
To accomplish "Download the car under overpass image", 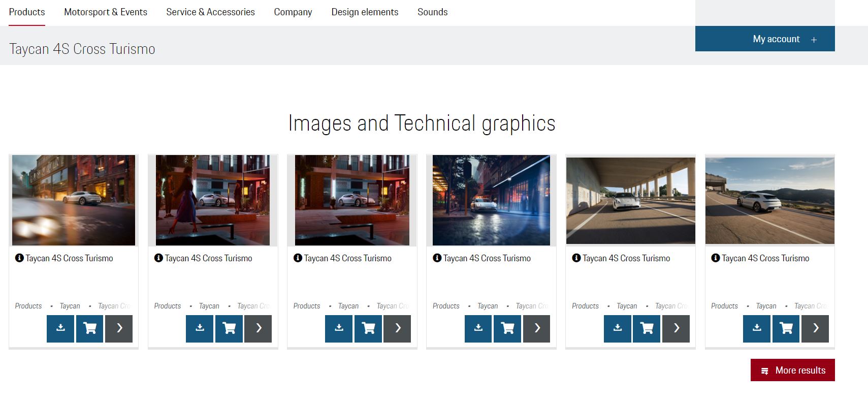I will pyautogui.click(x=618, y=328).
